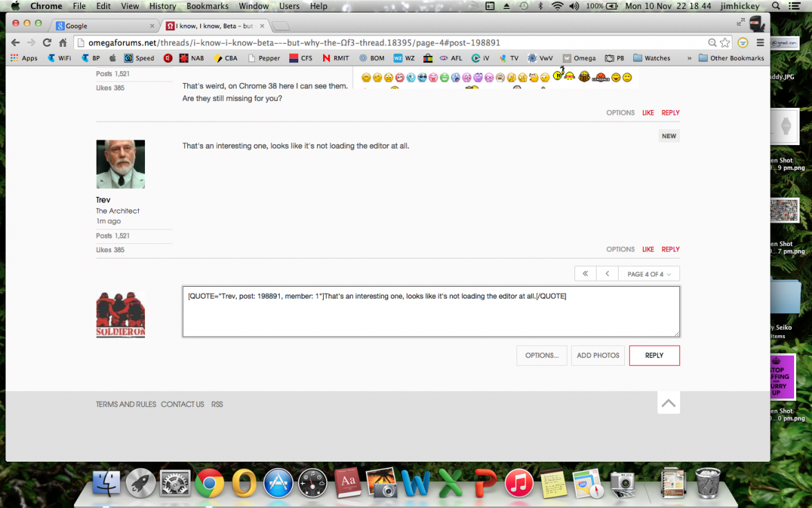Open the NAB bookmark shortcut
The image size is (812, 508).
(x=190, y=58)
